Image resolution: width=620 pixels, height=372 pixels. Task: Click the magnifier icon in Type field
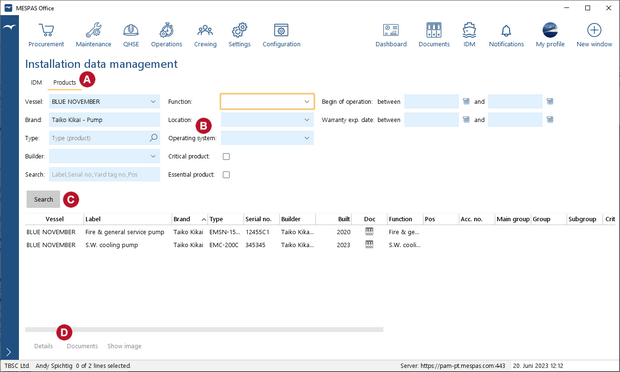[153, 138]
